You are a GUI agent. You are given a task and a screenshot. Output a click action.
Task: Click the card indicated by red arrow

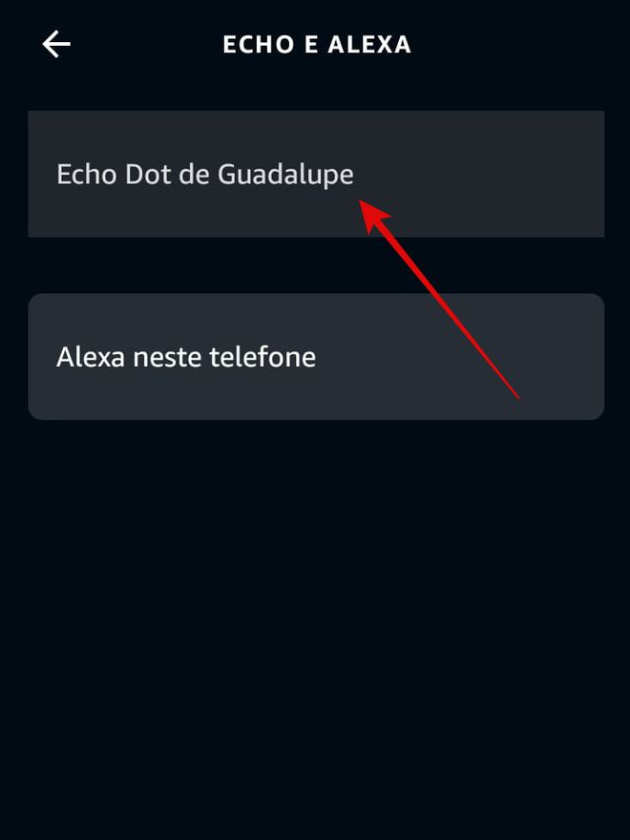pos(316,174)
